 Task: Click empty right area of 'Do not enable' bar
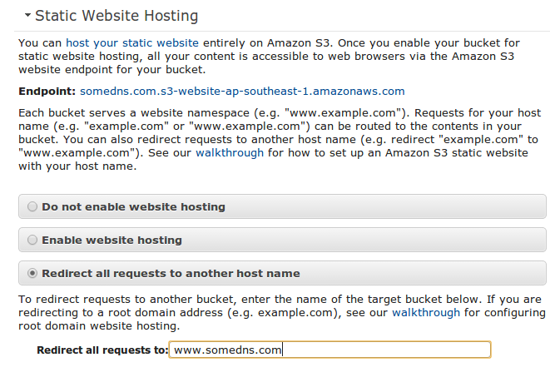click(386, 206)
